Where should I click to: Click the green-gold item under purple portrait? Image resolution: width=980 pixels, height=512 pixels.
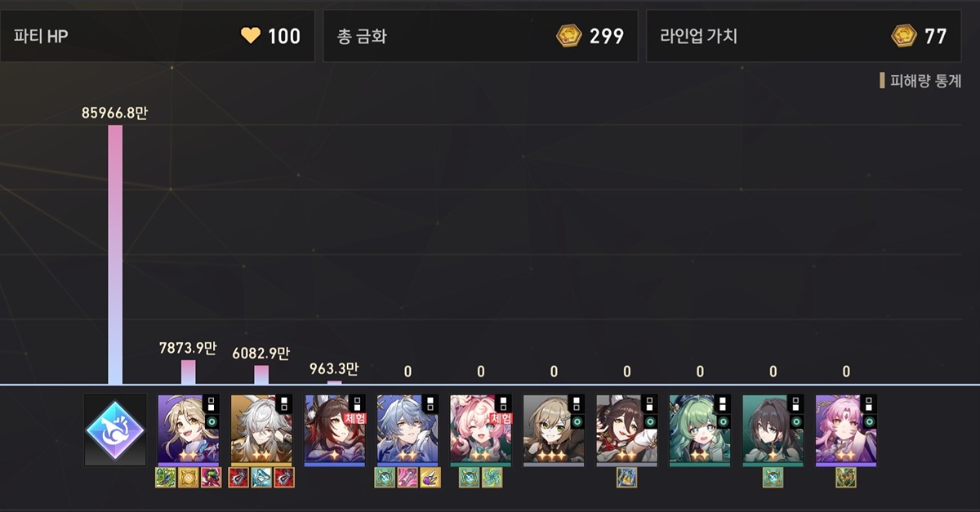click(x=846, y=478)
